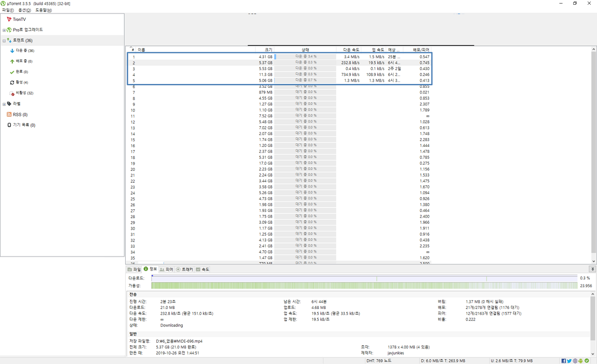
Task: Click the Twitter status bar icon
Action: click(569, 360)
